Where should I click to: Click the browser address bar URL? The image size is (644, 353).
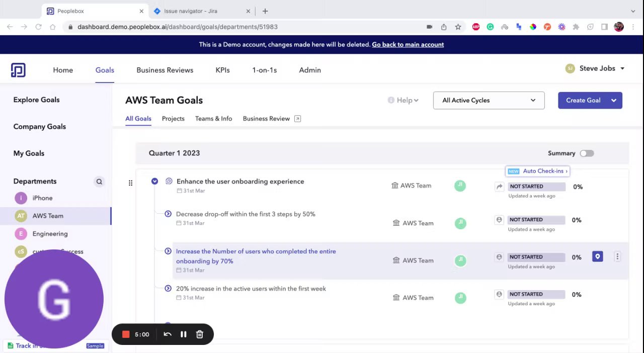tap(178, 27)
